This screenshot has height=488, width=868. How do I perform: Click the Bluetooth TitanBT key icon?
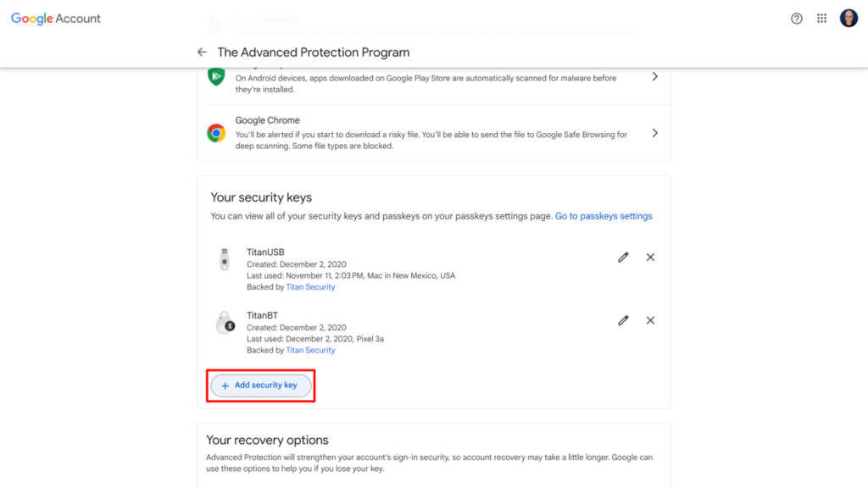click(x=225, y=322)
